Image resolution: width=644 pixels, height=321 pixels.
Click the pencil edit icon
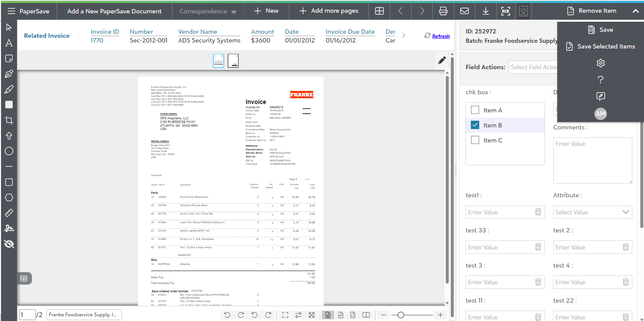pos(442,60)
